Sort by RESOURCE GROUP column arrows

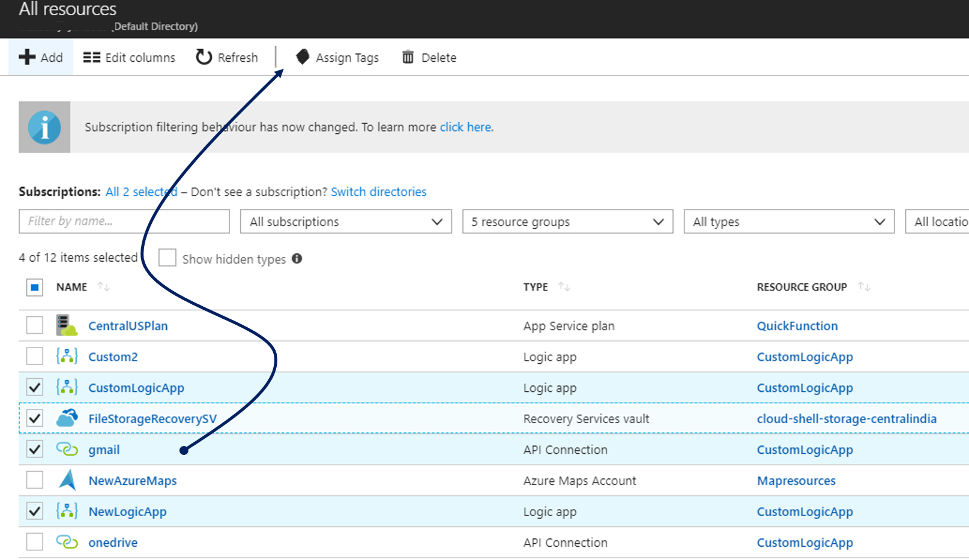(864, 287)
